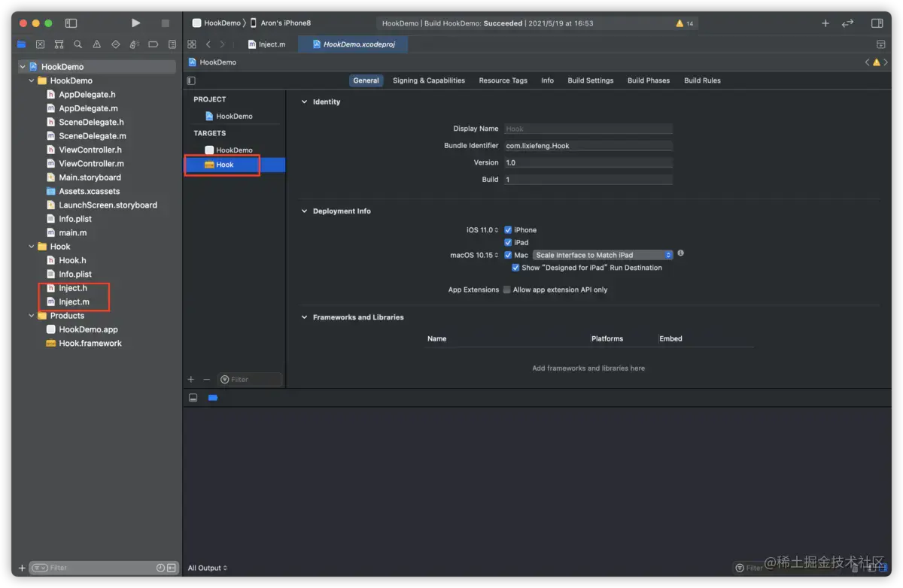Collapse the Identity section
Viewport: 903px width, 588px height.
coord(305,102)
